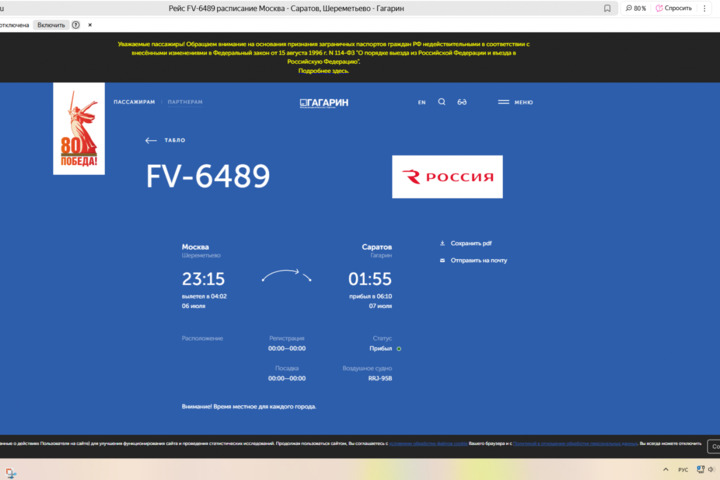Viewport: 720px width, 480px height.
Task: Click the flight number FV-6489 heading
Action: 208,176
